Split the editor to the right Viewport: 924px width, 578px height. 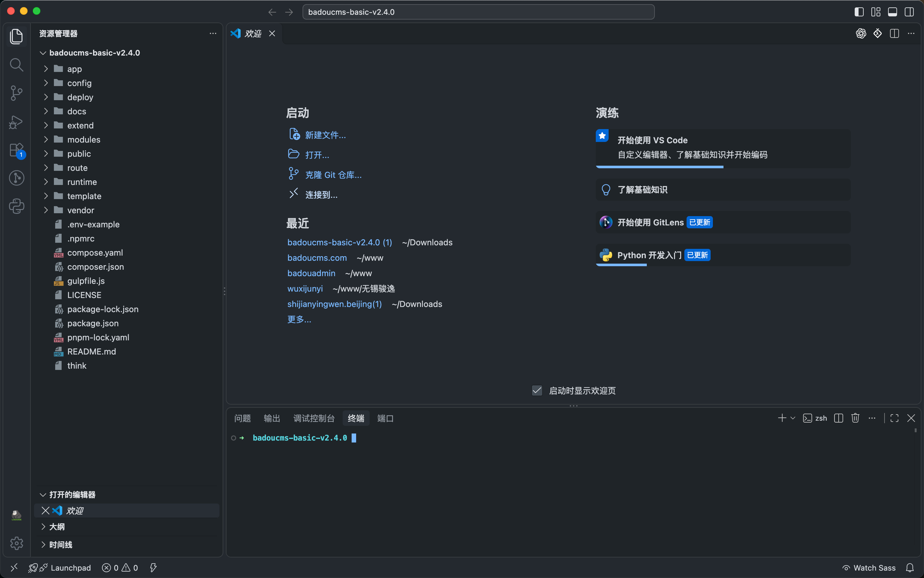tap(894, 34)
